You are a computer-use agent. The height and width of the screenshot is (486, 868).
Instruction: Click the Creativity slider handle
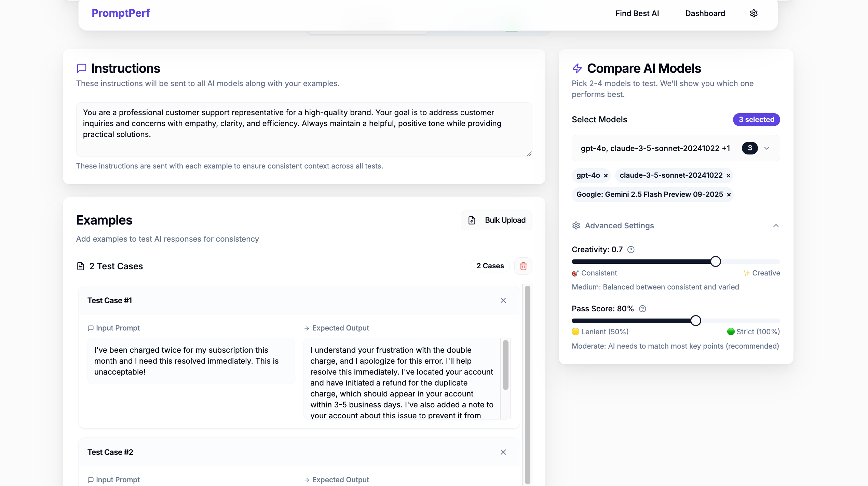(x=715, y=261)
